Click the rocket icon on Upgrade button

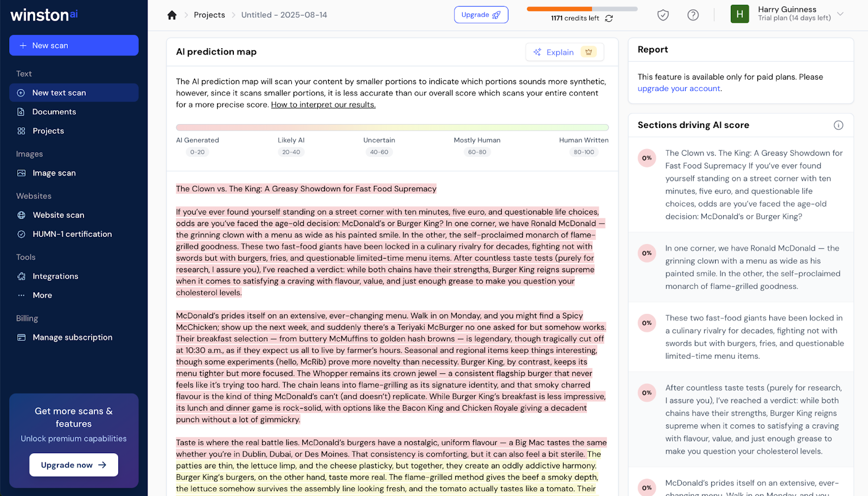tap(496, 15)
